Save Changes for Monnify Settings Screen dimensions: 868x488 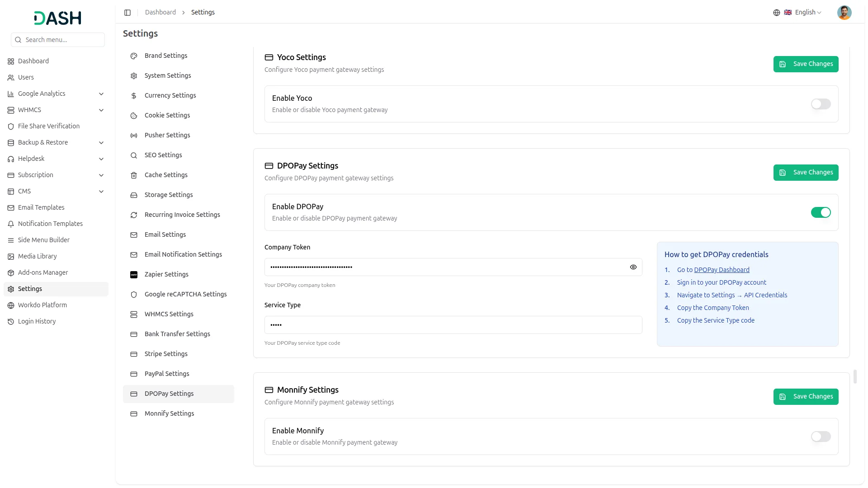point(806,397)
